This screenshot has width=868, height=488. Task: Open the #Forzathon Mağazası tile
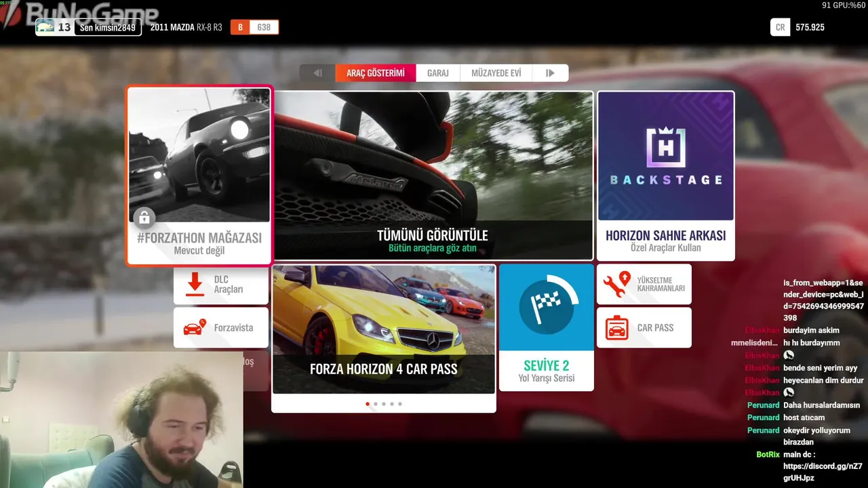point(199,176)
